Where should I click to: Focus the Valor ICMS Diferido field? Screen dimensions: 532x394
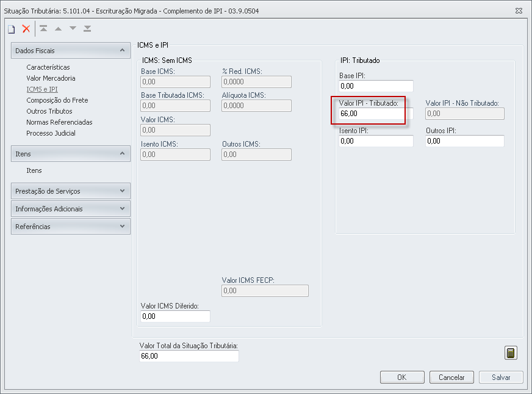coord(175,316)
